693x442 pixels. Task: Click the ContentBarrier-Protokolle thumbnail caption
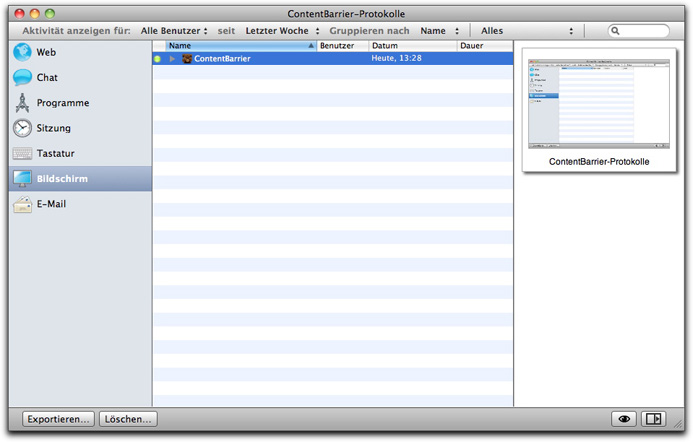coord(599,162)
